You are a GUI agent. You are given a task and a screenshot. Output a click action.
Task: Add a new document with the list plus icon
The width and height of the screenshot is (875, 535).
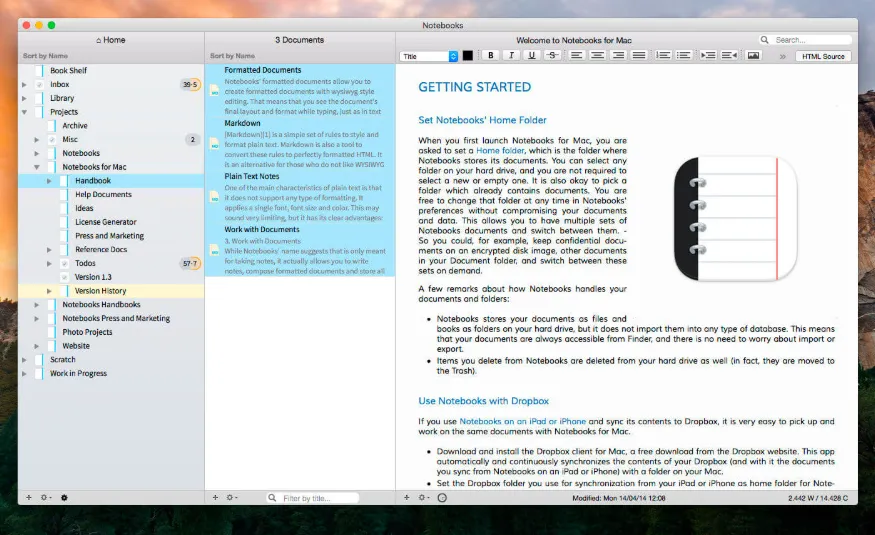coord(215,497)
